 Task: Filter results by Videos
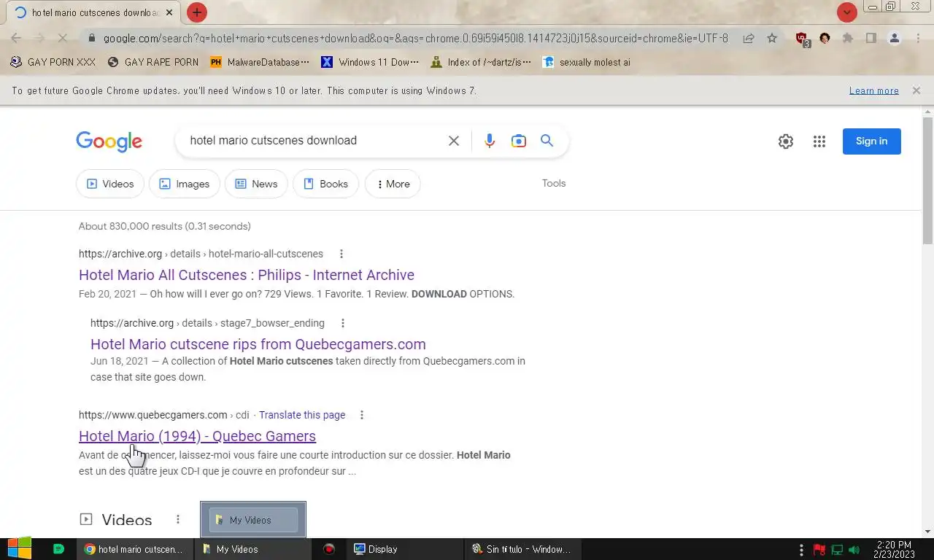tap(109, 184)
